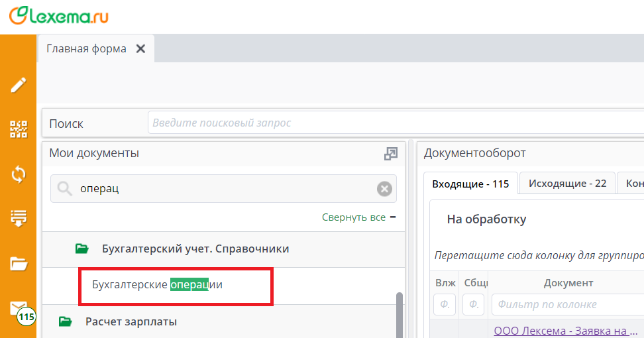Open Бухгалтерские операции item
This screenshot has width=644, height=338.
pyautogui.click(x=158, y=285)
